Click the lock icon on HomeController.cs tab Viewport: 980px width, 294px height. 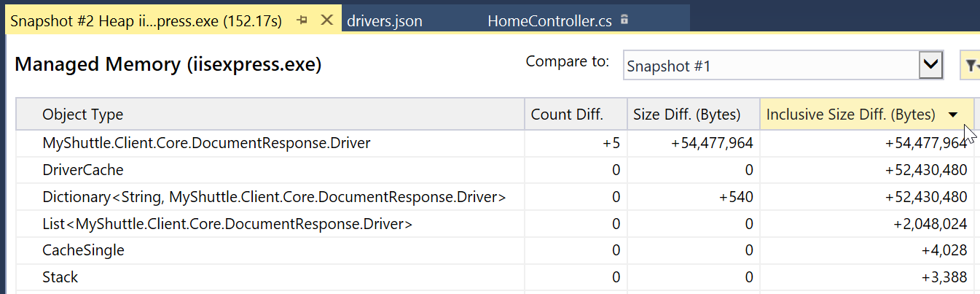(624, 20)
